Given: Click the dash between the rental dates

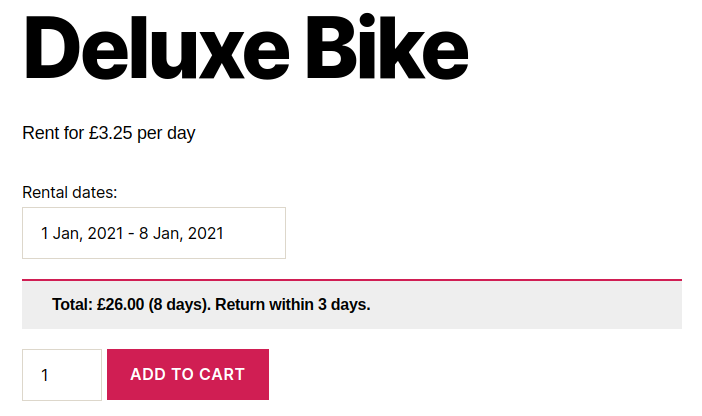Looking at the screenshot, I should click(131, 234).
